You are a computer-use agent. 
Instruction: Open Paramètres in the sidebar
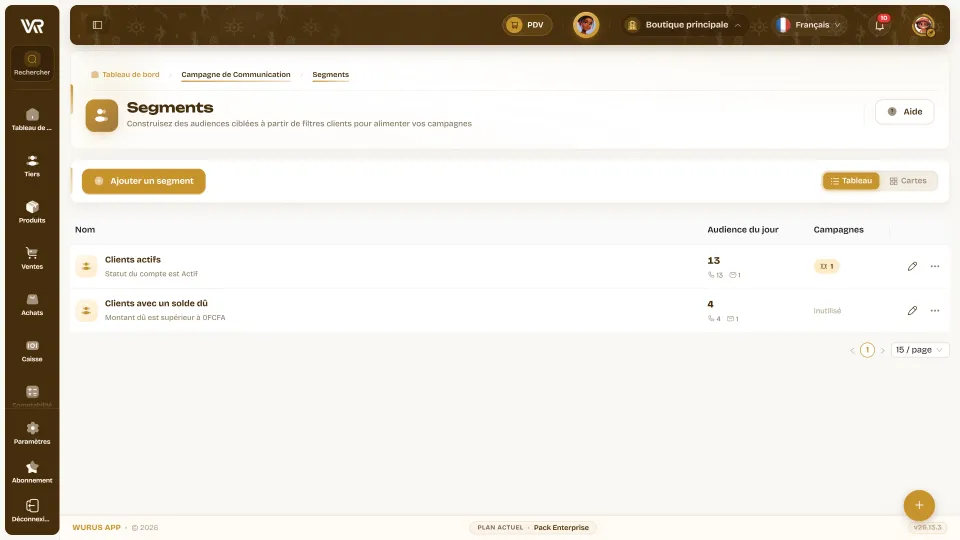coord(32,433)
